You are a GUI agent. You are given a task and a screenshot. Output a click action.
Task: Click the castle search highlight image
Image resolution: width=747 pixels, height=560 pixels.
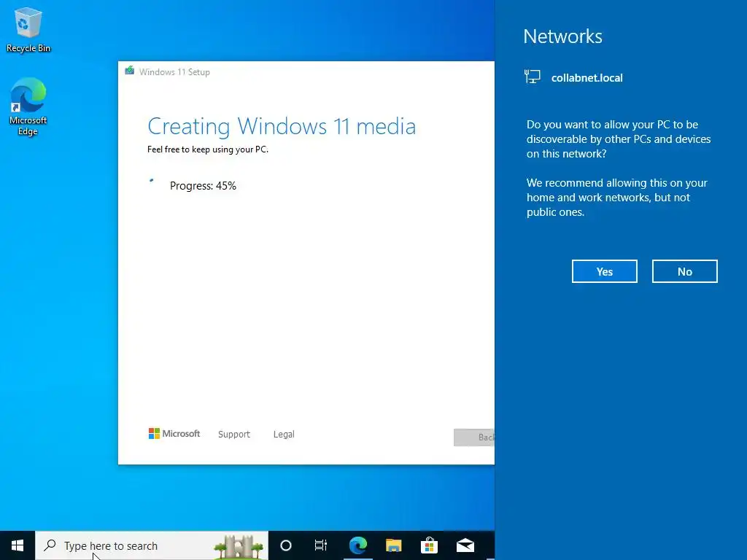pyautogui.click(x=239, y=546)
